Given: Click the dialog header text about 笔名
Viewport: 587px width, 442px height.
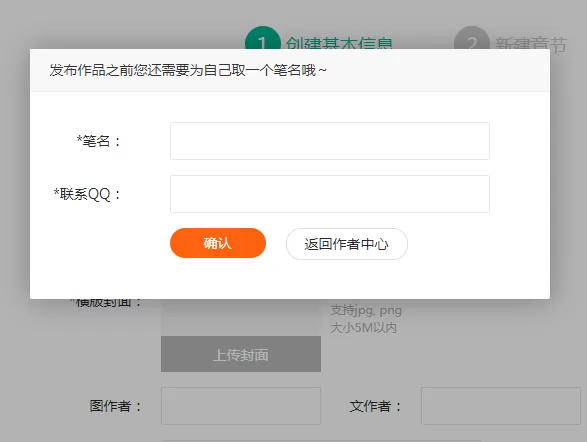Looking at the screenshot, I should pyautogui.click(x=188, y=70).
